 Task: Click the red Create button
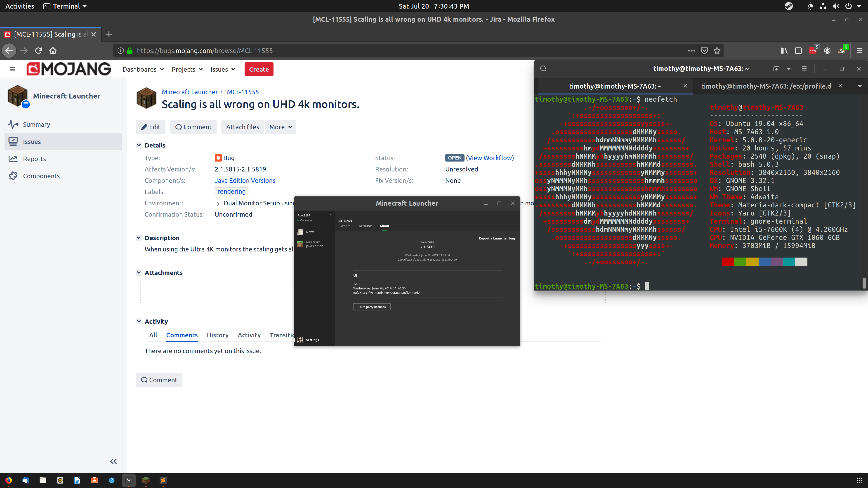259,69
